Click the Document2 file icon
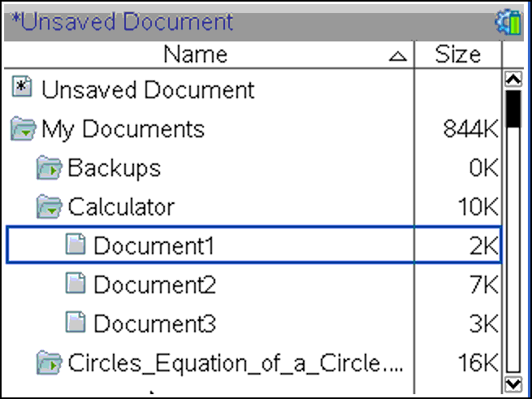 point(76,283)
